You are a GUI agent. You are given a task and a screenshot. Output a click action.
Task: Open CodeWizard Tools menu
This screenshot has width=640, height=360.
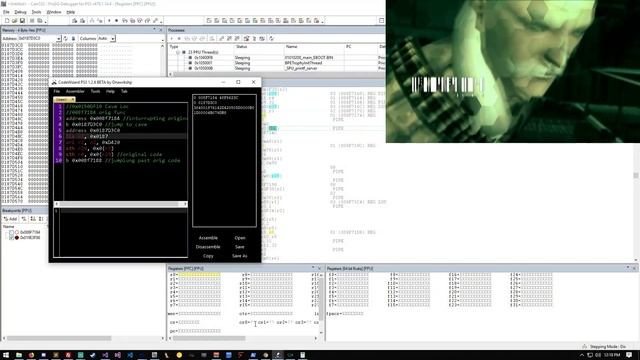pyautogui.click(x=95, y=91)
